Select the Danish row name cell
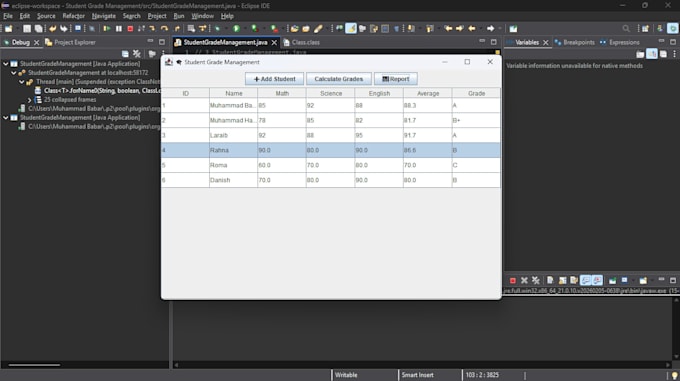 tap(233, 180)
